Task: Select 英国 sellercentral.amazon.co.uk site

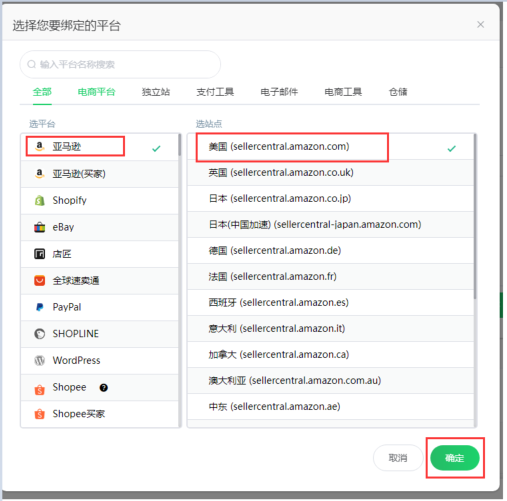Action: tap(330, 173)
